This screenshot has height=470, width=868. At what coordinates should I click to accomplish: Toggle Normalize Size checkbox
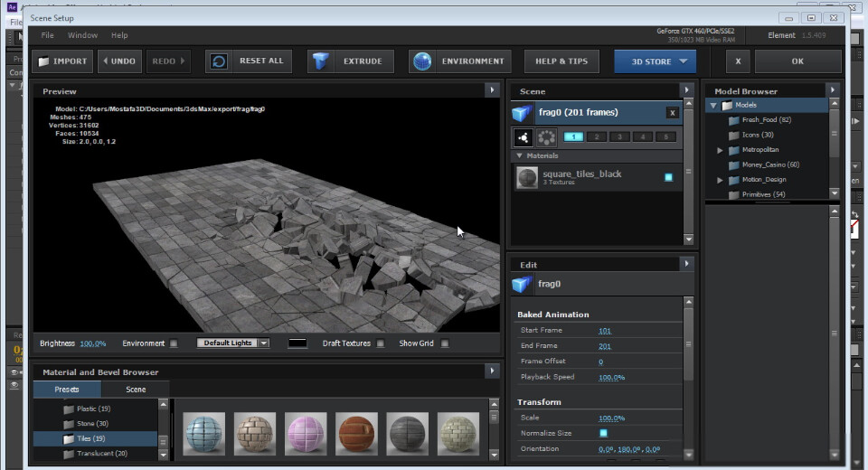(603, 433)
